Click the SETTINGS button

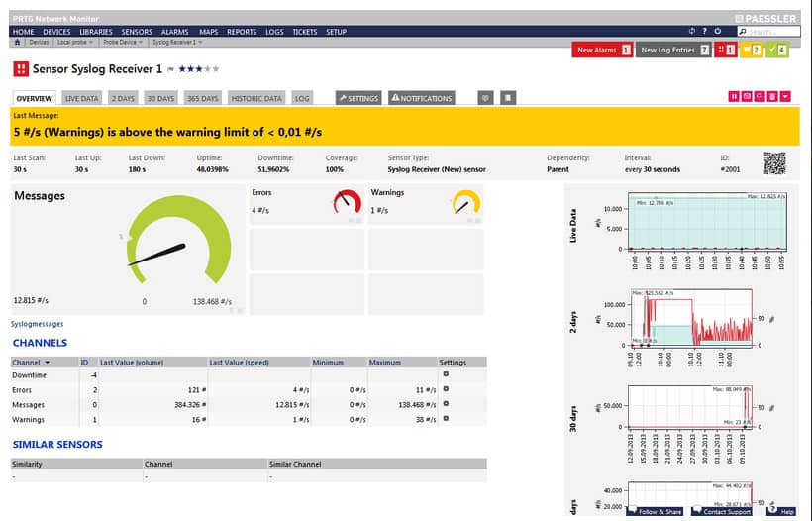click(x=358, y=98)
